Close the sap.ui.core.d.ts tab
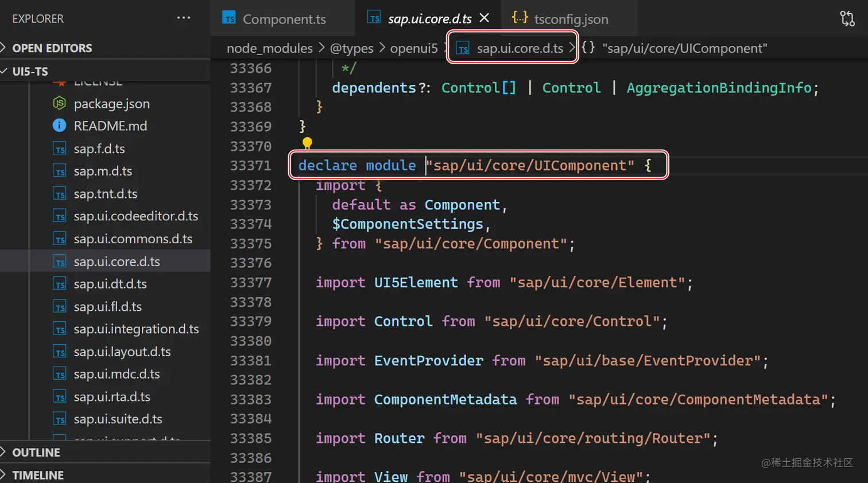 485,18
